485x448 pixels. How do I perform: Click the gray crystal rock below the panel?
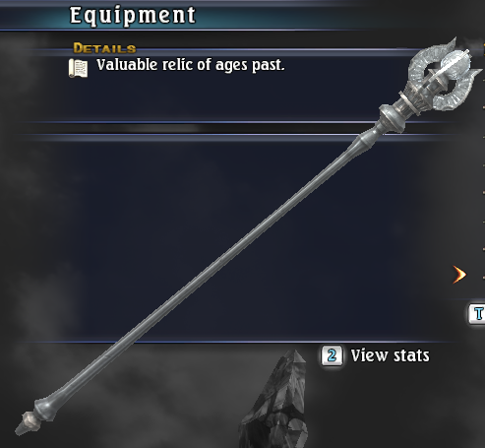(x=274, y=399)
